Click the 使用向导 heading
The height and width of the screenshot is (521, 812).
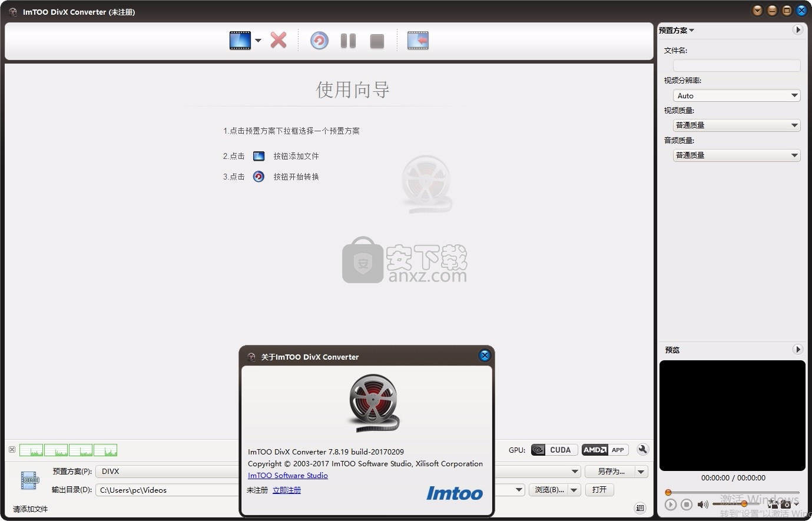pos(352,89)
